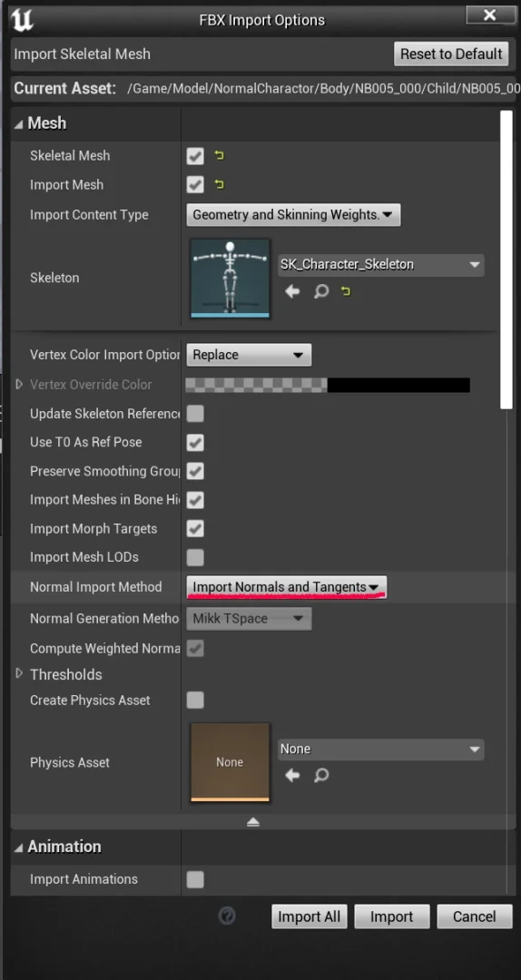Click the Import button

[391, 916]
